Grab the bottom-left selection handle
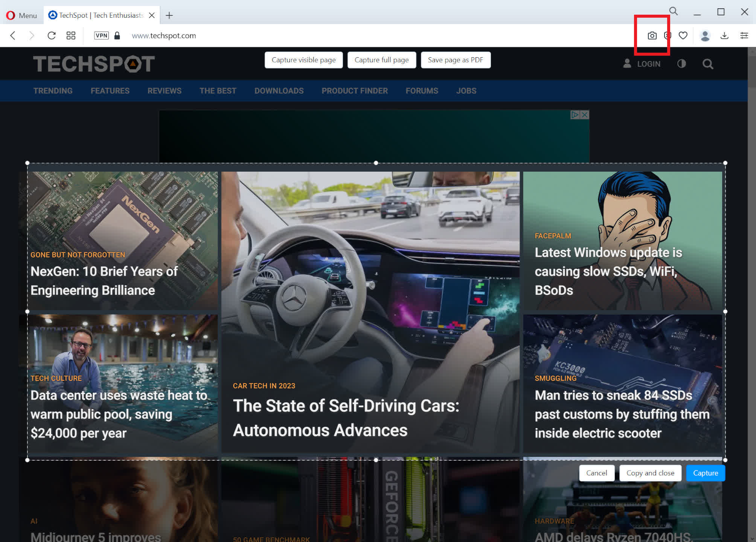This screenshot has height=542, width=756. click(27, 460)
